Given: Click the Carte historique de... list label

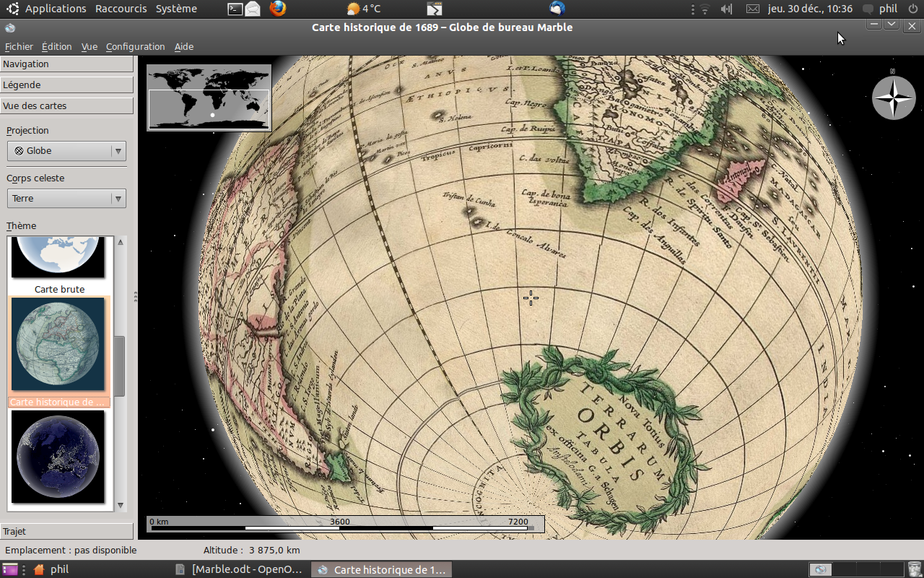Looking at the screenshot, I should pyautogui.click(x=58, y=402).
